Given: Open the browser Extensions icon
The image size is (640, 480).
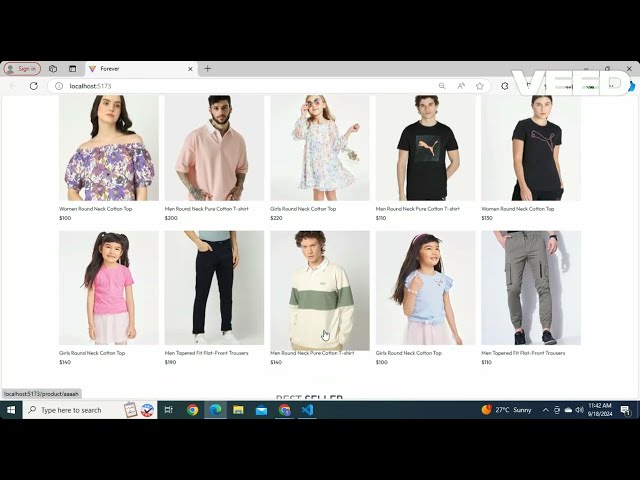Looking at the screenshot, I should [505, 86].
